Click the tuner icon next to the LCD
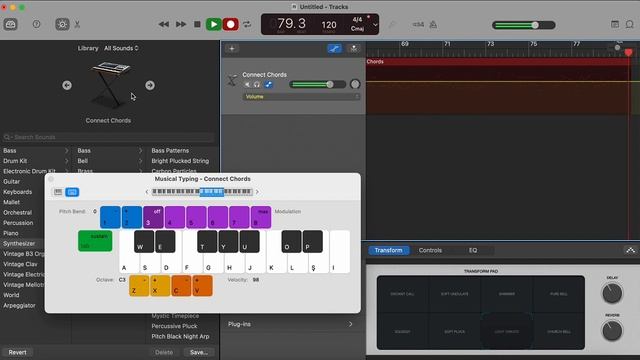Screen dimensions: 640x360 click(x=392, y=24)
